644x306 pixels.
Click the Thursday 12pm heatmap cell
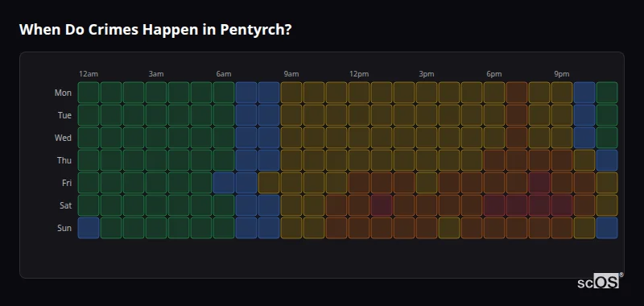(x=359, y=159)
